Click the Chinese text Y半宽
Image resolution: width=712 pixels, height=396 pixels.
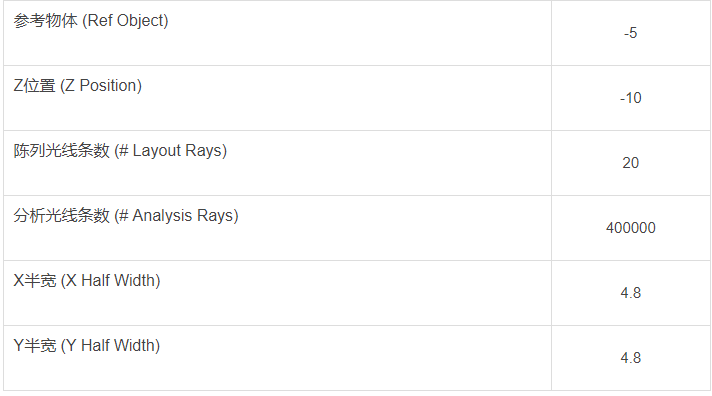[x=35, y=345]
